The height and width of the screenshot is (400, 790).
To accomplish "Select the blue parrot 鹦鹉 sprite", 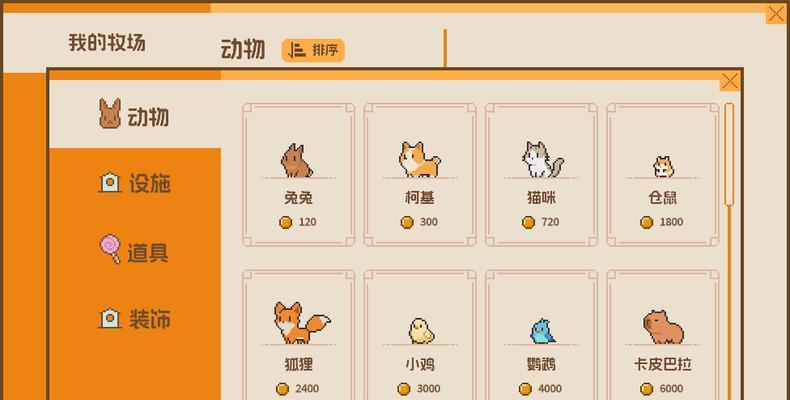I will (542, 331).
